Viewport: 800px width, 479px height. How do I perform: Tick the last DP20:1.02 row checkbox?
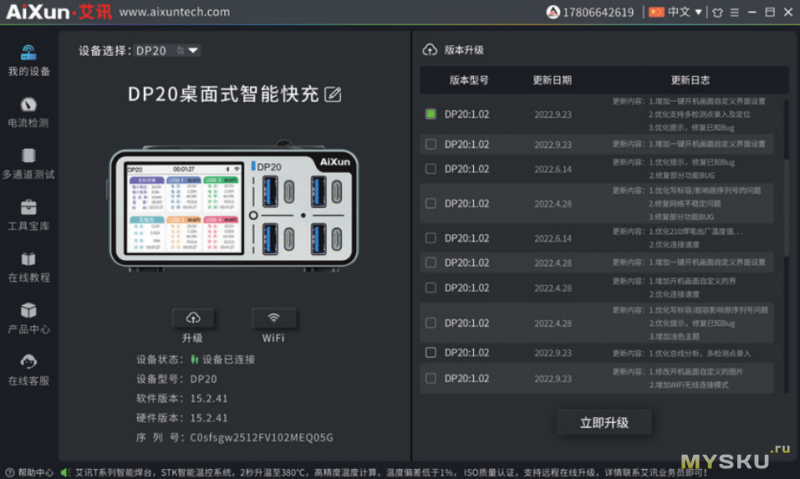(431, 378)
